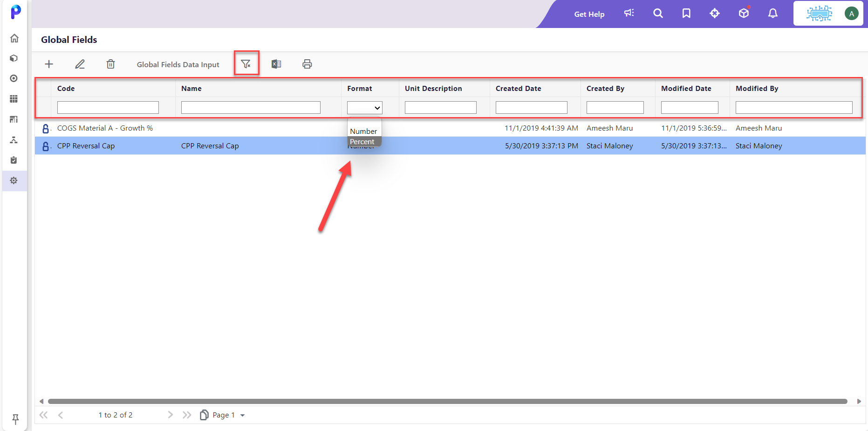This screenshot has width=868, height=431.
Task: Click the Unit Description filter input
Action: [x=441, y=108]
